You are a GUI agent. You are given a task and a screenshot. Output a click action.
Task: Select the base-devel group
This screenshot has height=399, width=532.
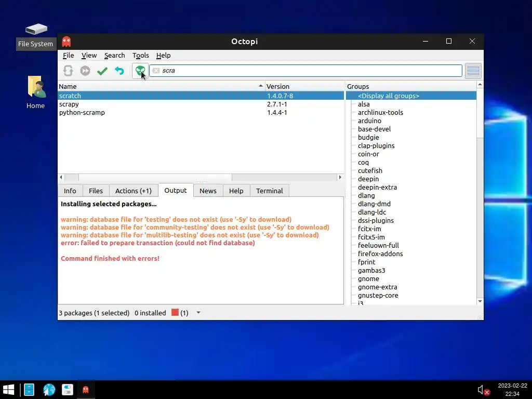click(x=374, y=129)
